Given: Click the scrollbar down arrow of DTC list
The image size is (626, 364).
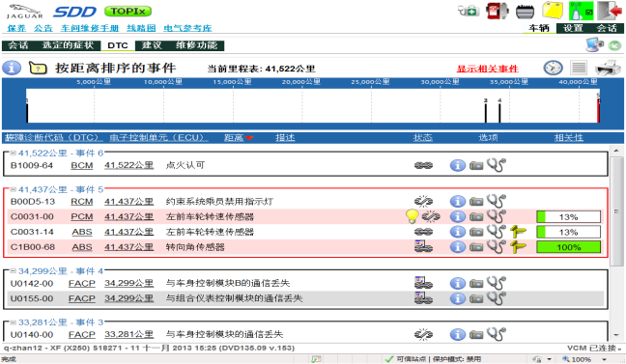Looking at the screenshot, I should (616, 335).
